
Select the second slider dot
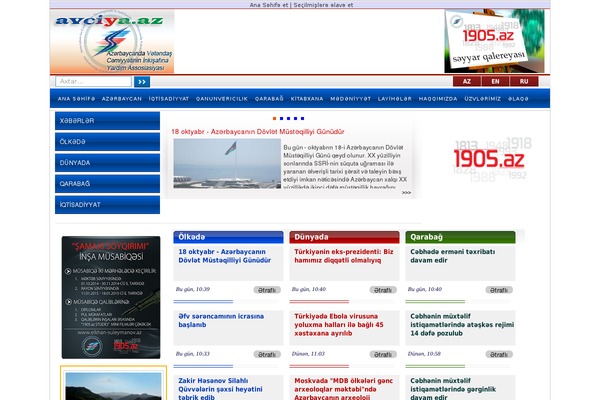[x=281, y=119]
